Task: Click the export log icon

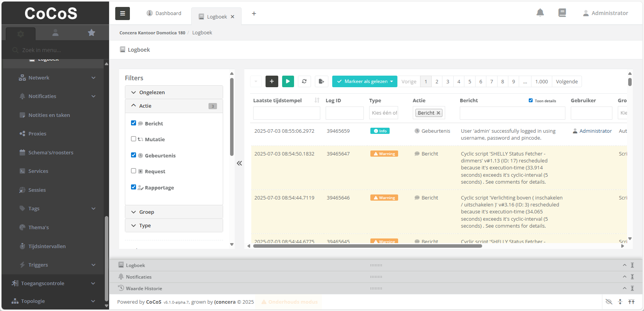Action: [321, 81]
